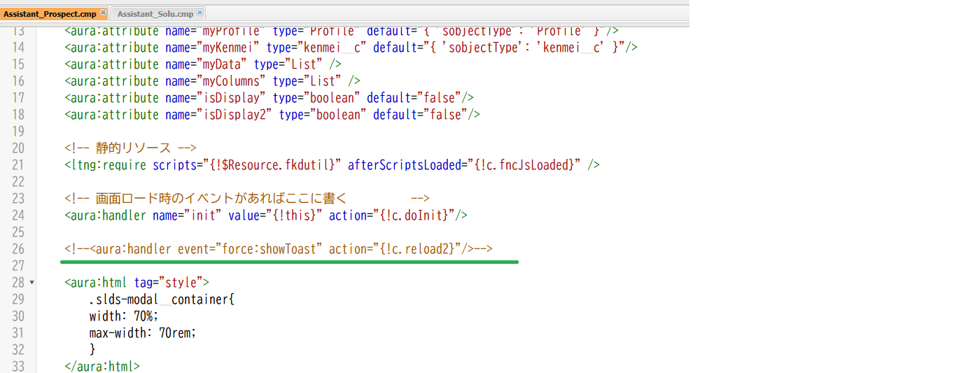The width and height of the screenshot is (980, 373).
Task: Click the commented force:showToast handler line
Action: 279,249
